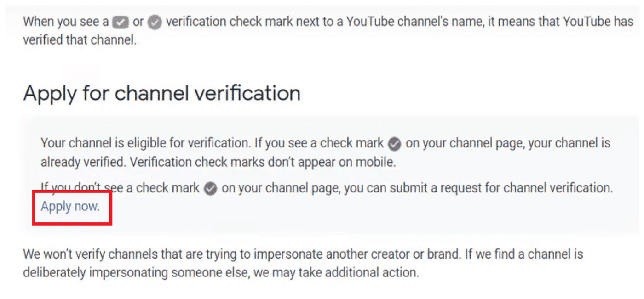Click the "If you don't see a check mark" text
Screen dimensions: 644x299
[120, 188]
